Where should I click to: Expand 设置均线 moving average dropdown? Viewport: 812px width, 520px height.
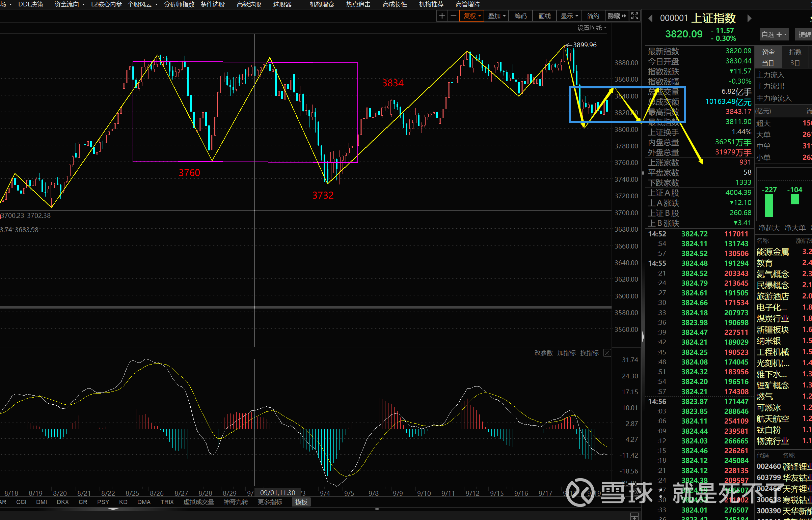(x=592, y=28)
